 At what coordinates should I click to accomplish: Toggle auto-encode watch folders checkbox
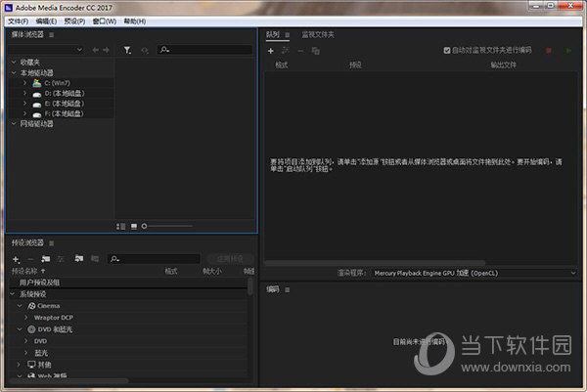[x=447, y=50]
